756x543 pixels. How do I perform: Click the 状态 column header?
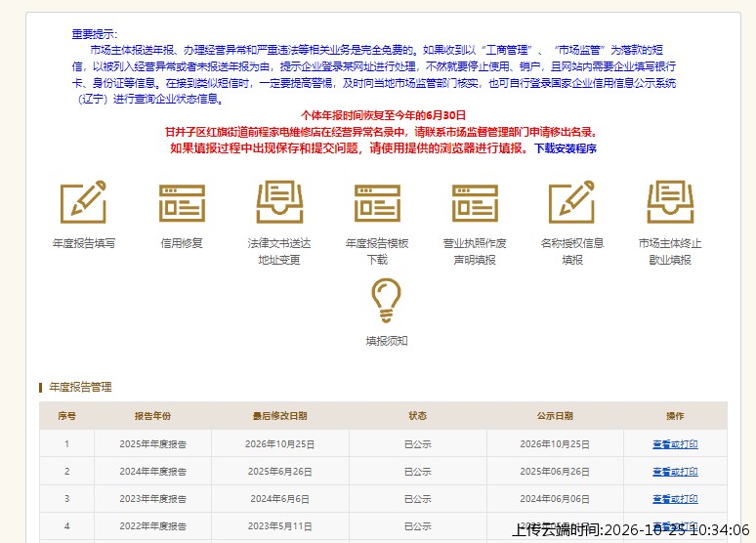click(x=417, y=416)
